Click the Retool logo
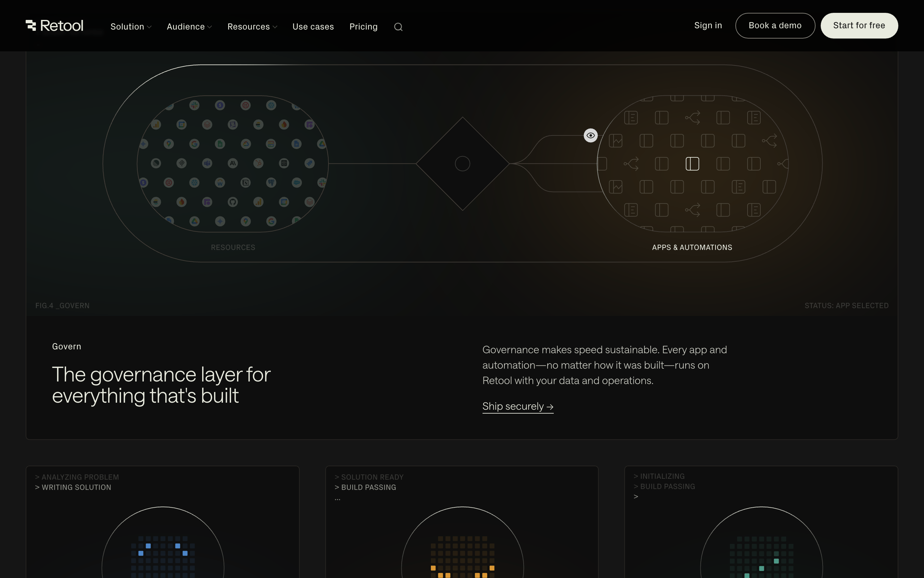924x578 pixels. point(54,26)
